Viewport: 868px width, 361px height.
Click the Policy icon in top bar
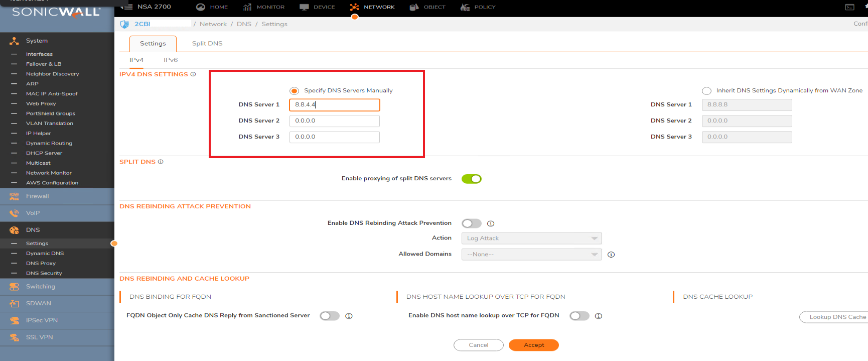pyautogui.click(x=465, y=7)
